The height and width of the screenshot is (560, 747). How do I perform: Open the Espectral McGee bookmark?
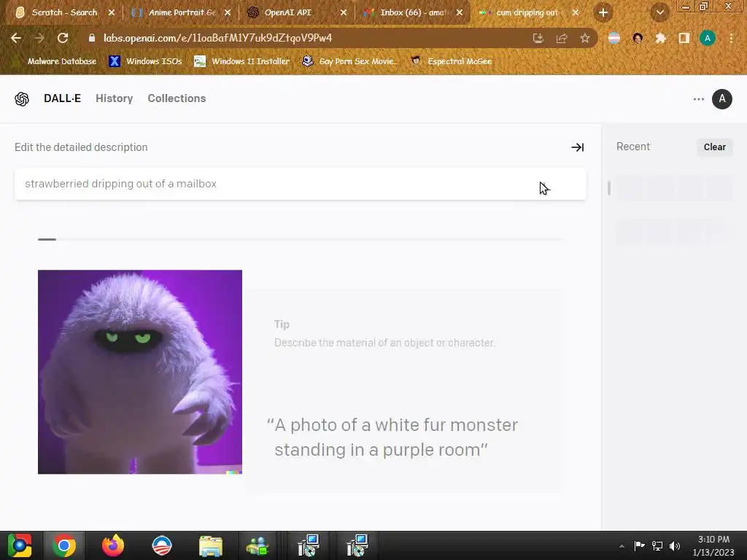[452, 61]
